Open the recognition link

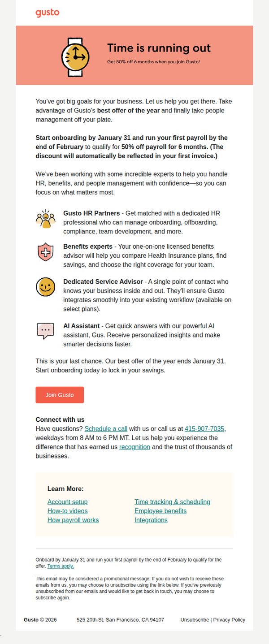point(134,447)
